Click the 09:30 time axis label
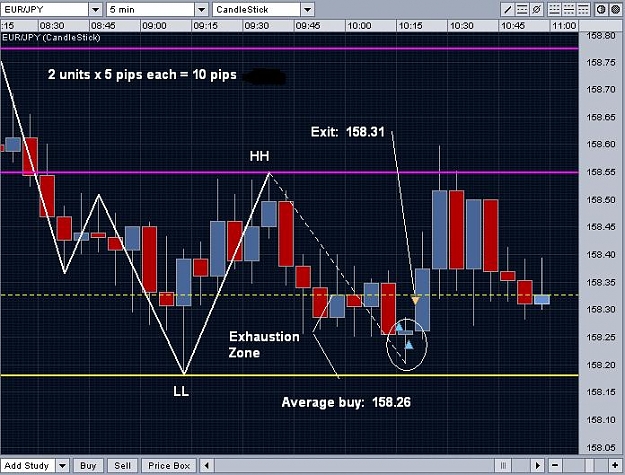 click(x=256, y=26)
